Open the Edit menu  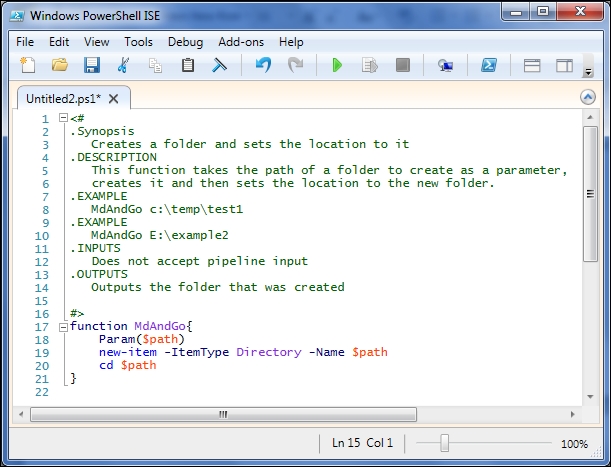tap(59, 42)
